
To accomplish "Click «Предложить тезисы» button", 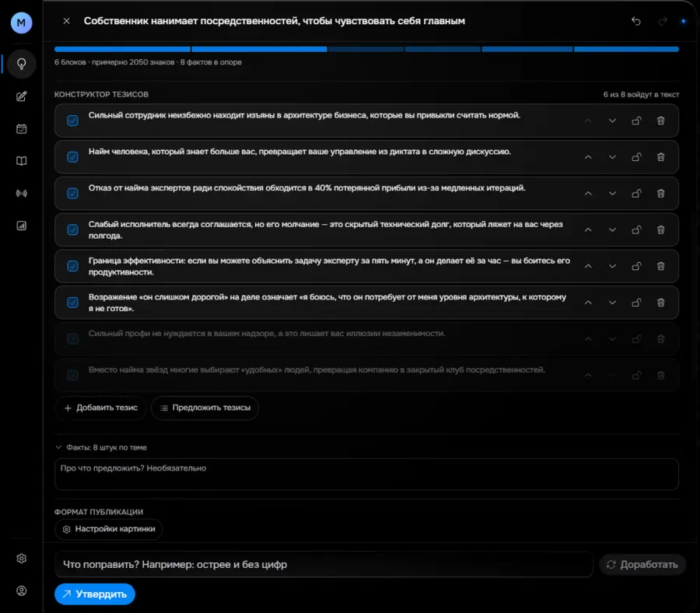I will point(205,408).
